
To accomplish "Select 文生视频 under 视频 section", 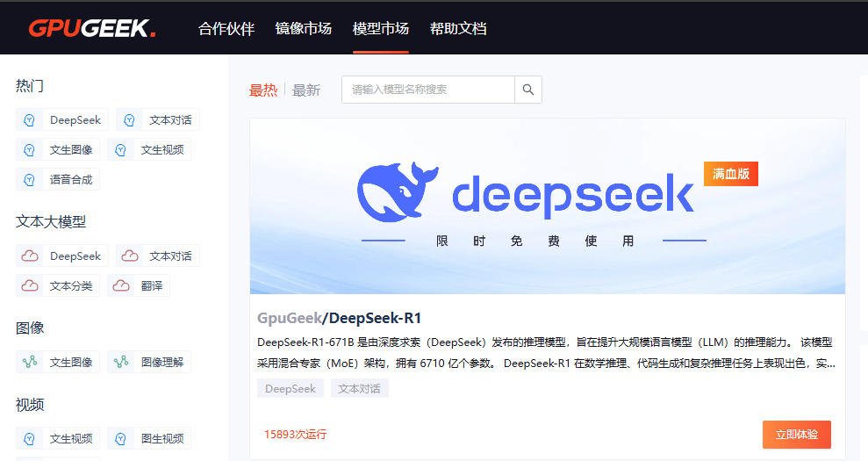I will pyautogui.click(x=58, y=439).
